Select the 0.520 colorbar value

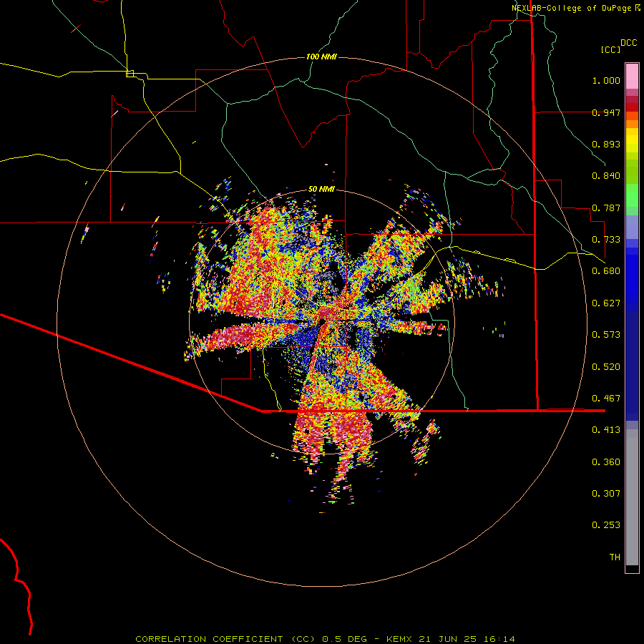click(606, 367)
